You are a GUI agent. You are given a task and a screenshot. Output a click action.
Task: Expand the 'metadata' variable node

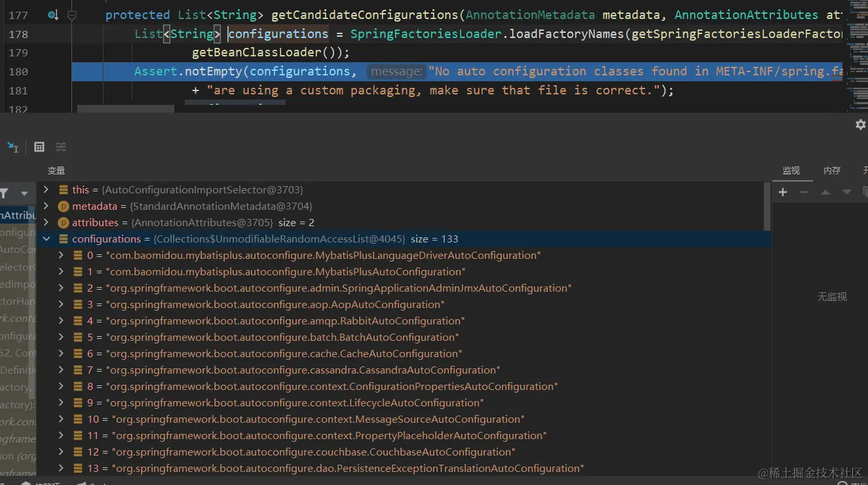(46, 206)
